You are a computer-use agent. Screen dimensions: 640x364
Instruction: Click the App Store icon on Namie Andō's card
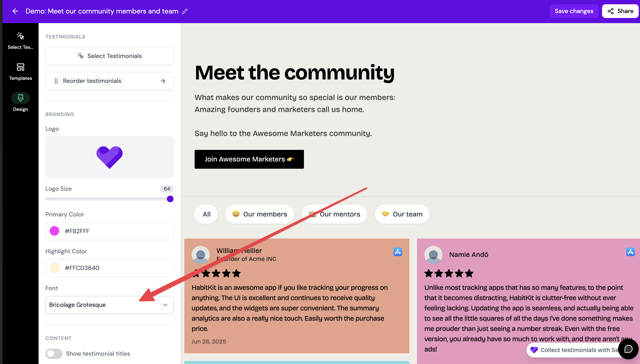pyautogui.click(x=630, y=252)
